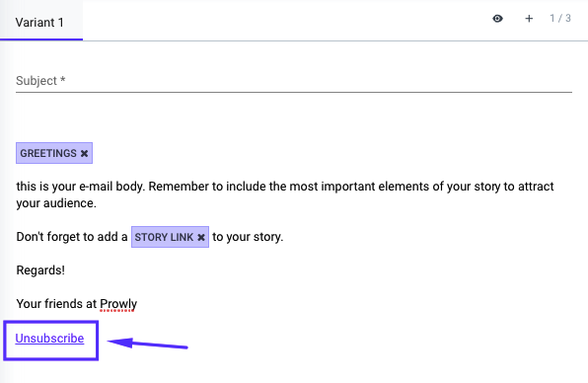Click the 1 / 3 variant counter
The image size is (588, 383).
click(560, 18)
